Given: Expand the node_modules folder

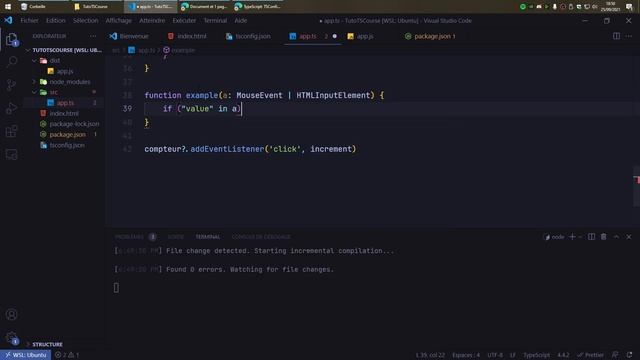Looking at the screenshot, I should [x=34, y=82].
